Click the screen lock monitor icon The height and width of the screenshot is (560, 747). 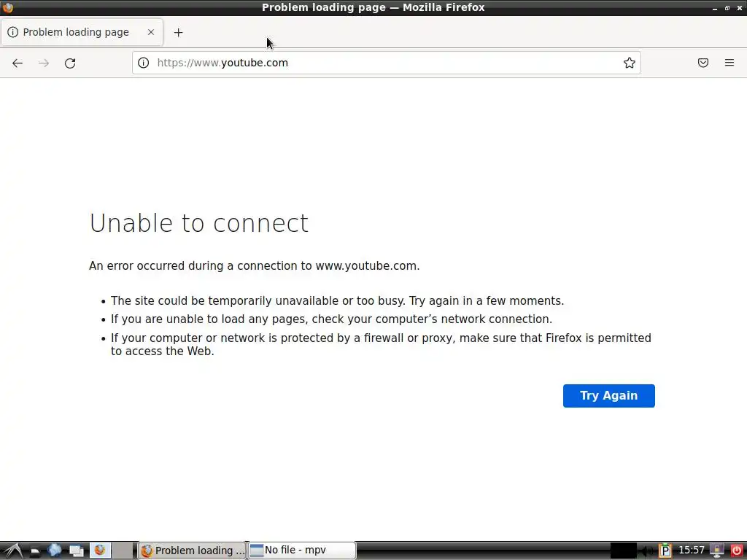tap(717, 551)
